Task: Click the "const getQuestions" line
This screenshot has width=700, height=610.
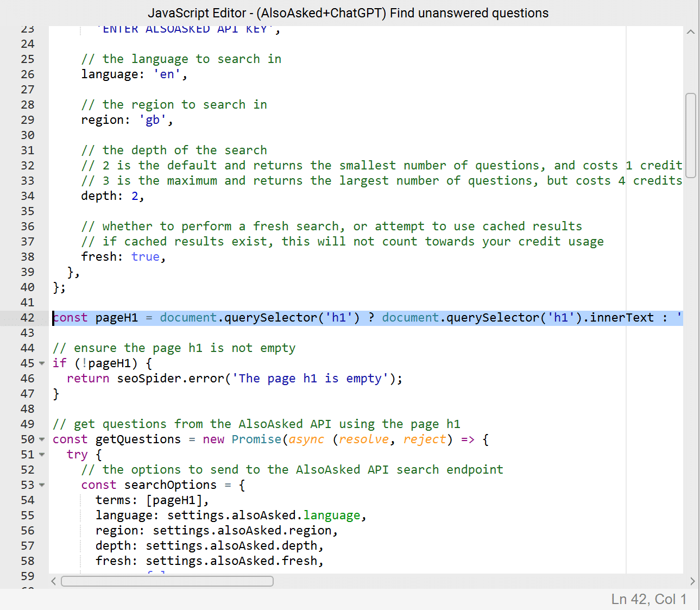Action: 270,439
